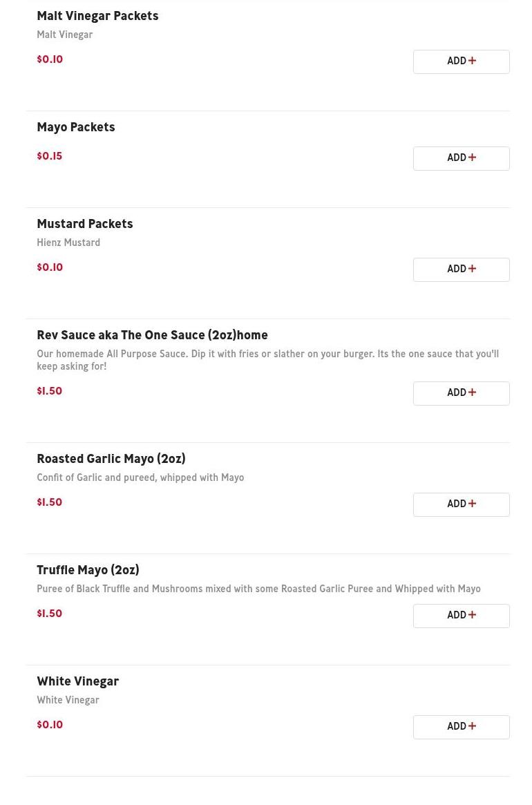Open Roasted Garlic Mayo (2oz) title
The height and width of the screenshot is (805, 532).
pyautogui.click(x=111, y=460)
